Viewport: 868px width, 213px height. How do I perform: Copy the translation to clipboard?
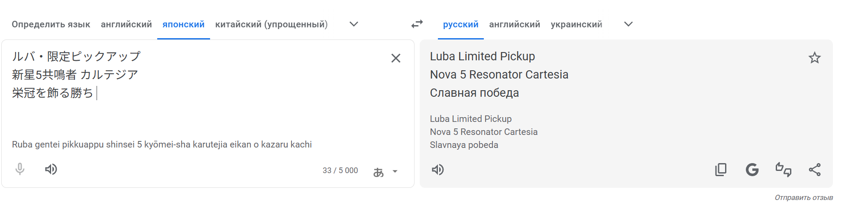[721, 170]
